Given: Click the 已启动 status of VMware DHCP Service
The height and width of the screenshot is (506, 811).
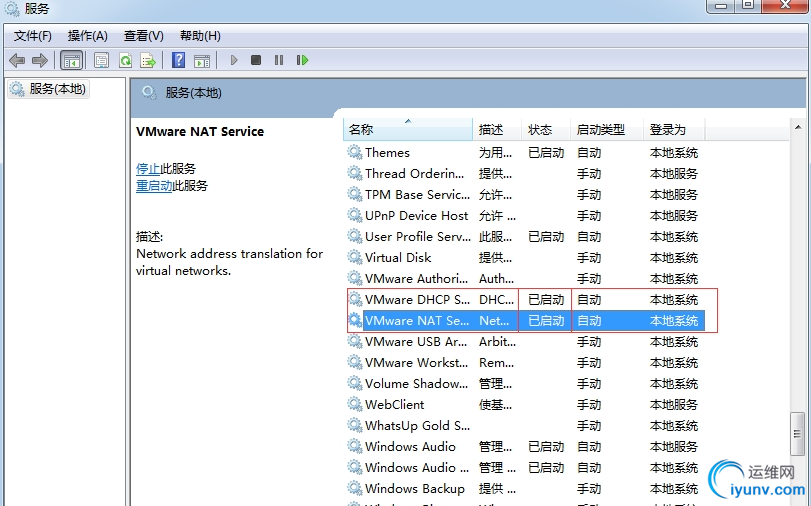Looking at the screenshot, I should [546, 300].
